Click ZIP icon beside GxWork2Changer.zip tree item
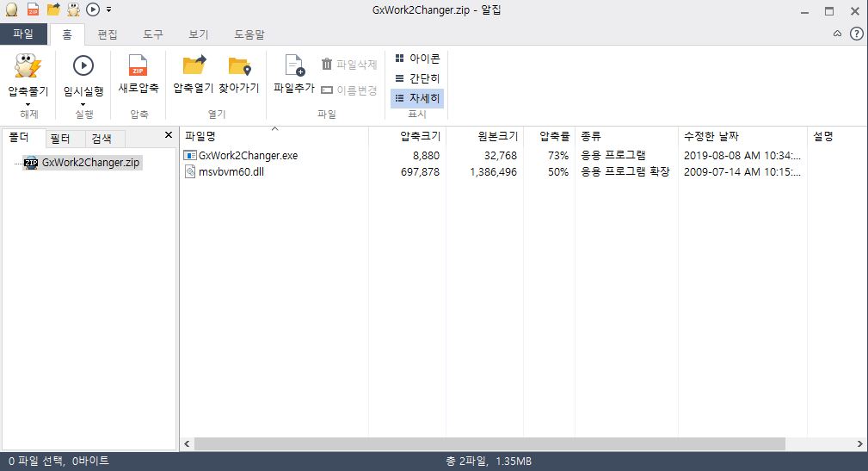868x471 pixels. pyautogui.click(x=31, y=163)
